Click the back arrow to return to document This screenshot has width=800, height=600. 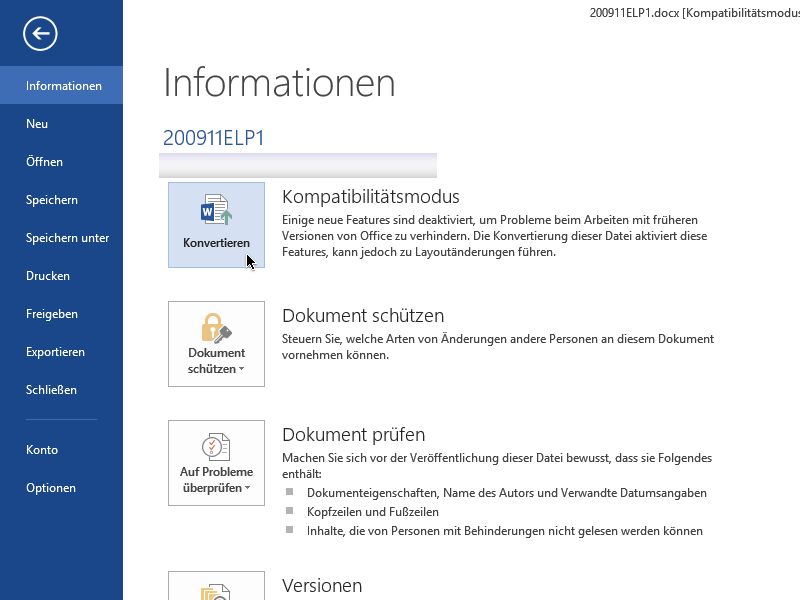tap(40, 34)
